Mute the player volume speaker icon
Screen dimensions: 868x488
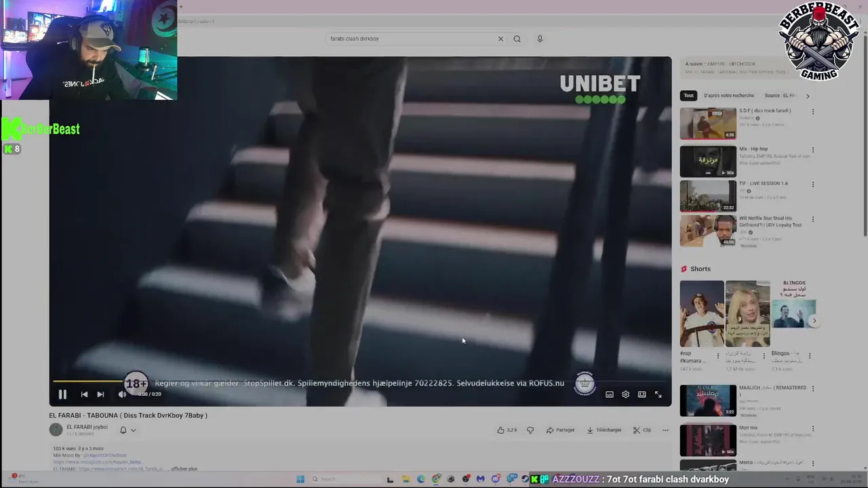(122, 394)
